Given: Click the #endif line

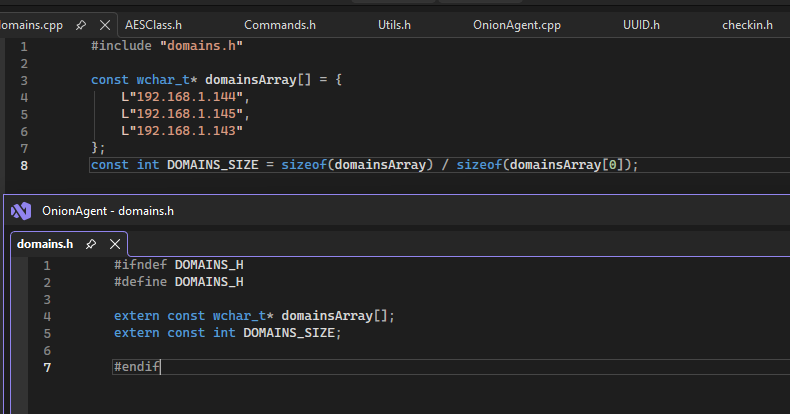Looking at the screenshot, I should click(137, 367).
